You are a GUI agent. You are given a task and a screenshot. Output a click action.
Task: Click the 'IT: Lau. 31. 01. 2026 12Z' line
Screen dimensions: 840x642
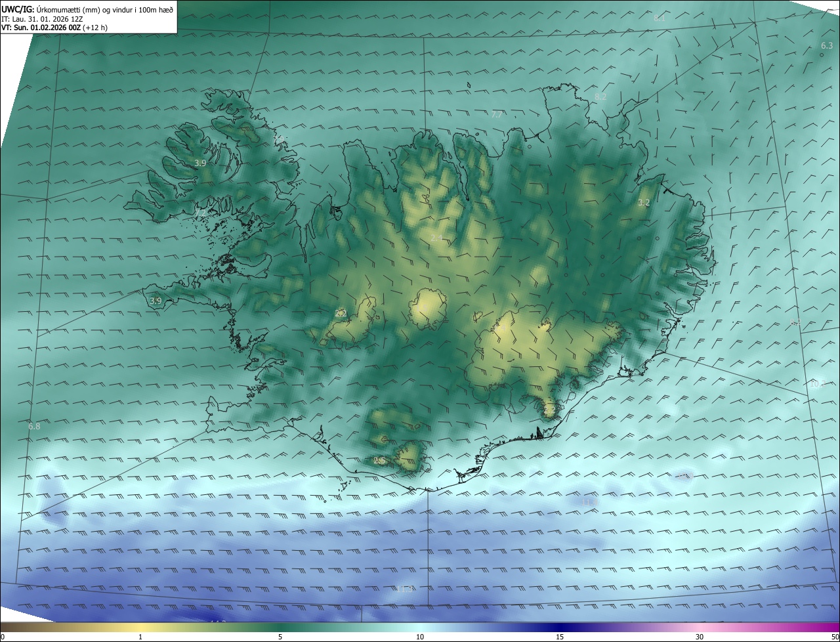42,19
